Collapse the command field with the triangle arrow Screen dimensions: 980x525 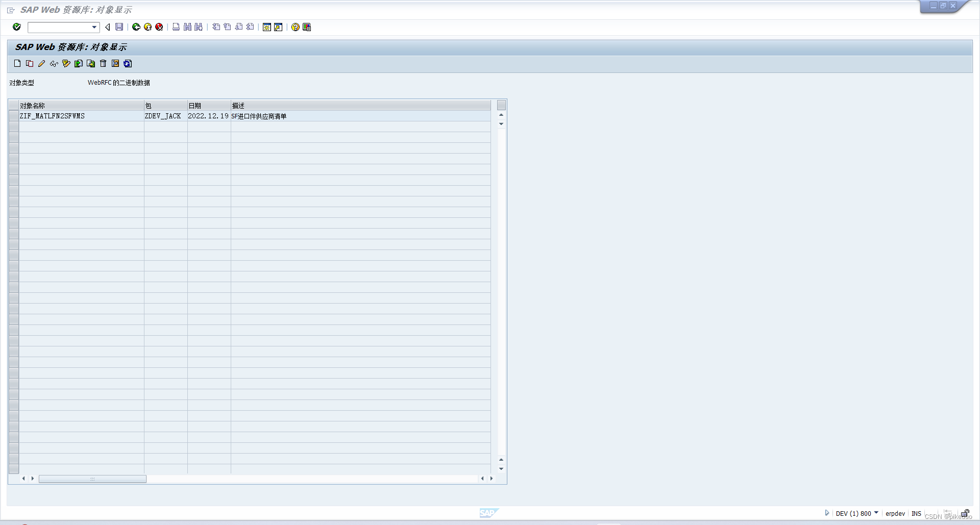click(x=107, y=27)
